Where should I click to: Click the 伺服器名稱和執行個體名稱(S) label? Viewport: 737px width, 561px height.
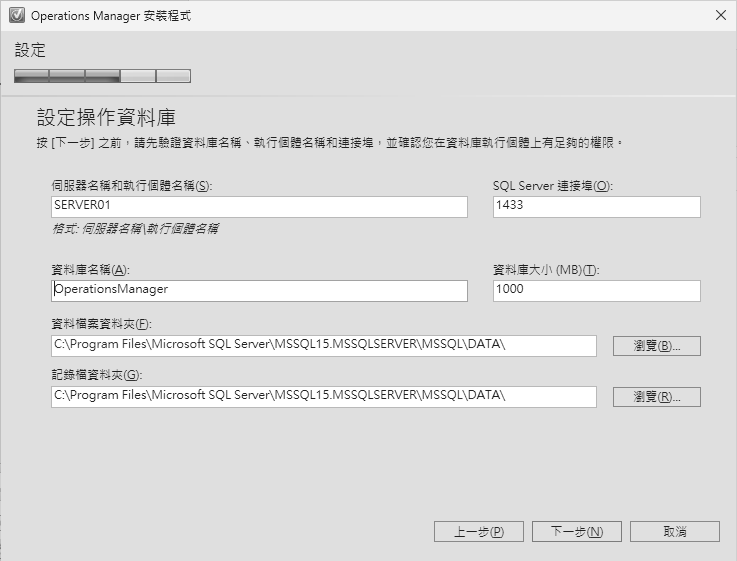pyautogui.click(x=132, y=186)
